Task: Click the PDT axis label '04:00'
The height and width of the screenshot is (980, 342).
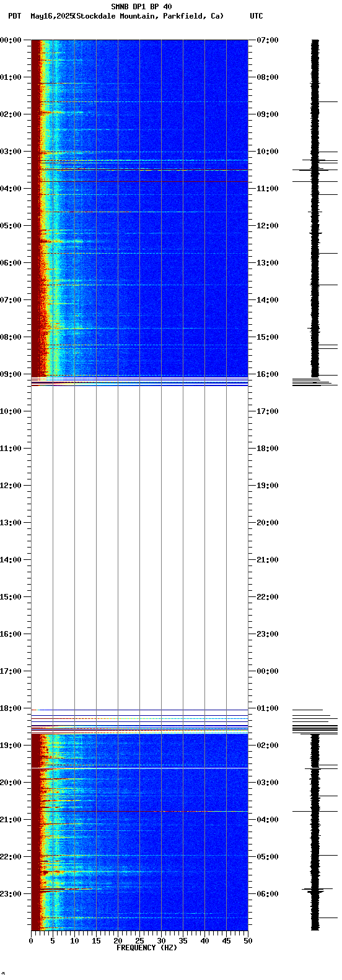Action: tap(11, 189)
